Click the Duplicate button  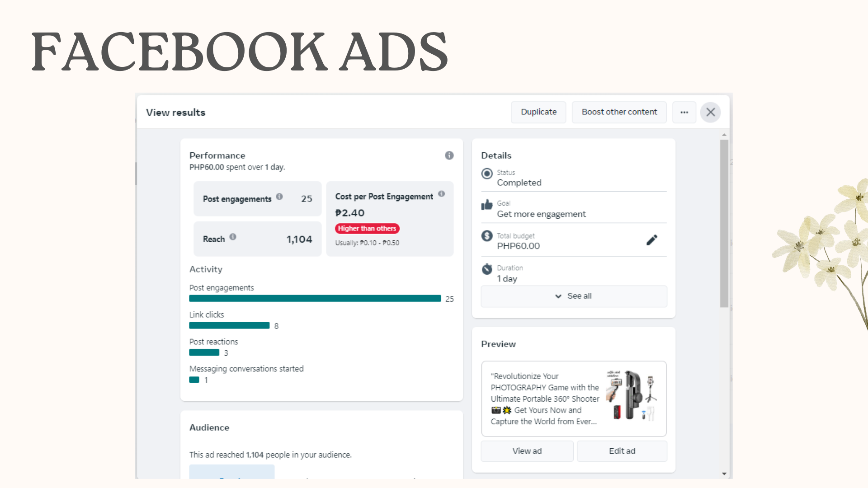(x=538, y=112)
